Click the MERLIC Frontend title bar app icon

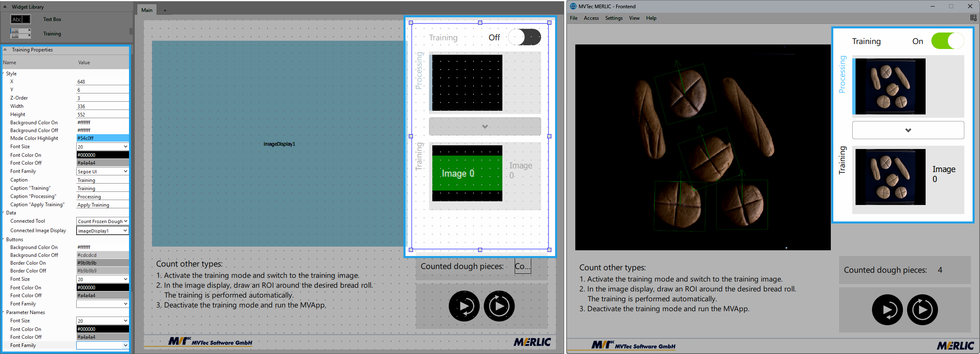[x=573, y=7]
